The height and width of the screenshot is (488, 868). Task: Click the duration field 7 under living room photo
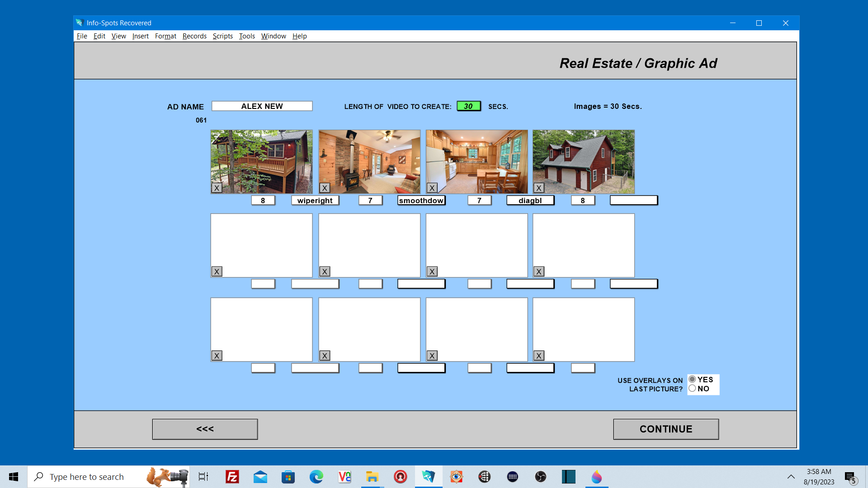tap(371, 200)
